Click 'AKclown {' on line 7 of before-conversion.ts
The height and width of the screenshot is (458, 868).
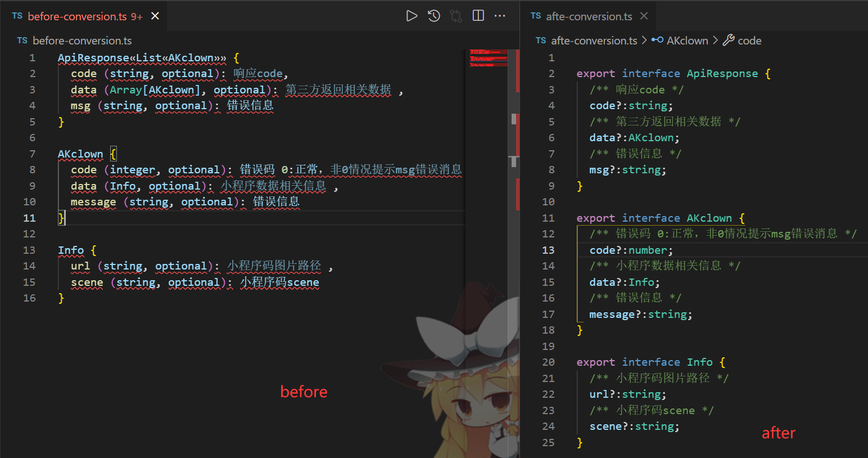coord(87,154)
